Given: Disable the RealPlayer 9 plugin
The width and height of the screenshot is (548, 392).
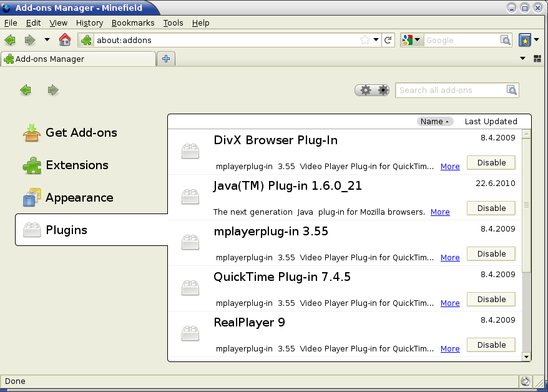Looking at the screenshot, I should point(491,345).
